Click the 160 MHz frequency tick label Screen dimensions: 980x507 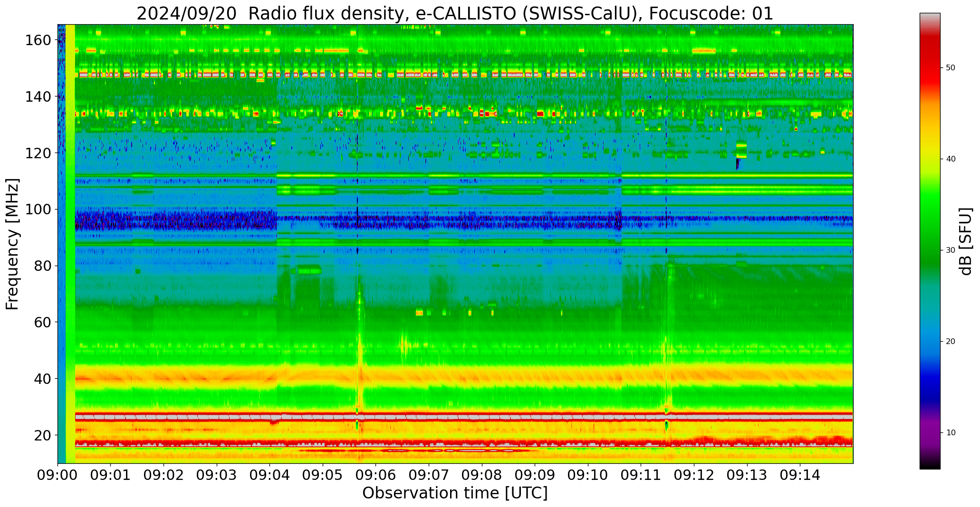(38, 40)
